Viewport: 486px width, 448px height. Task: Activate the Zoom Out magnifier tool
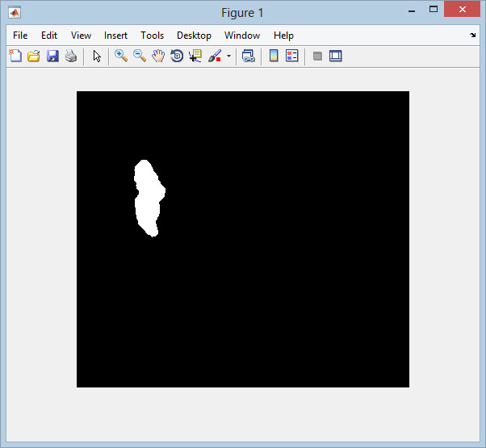click(x=140, y=56)
